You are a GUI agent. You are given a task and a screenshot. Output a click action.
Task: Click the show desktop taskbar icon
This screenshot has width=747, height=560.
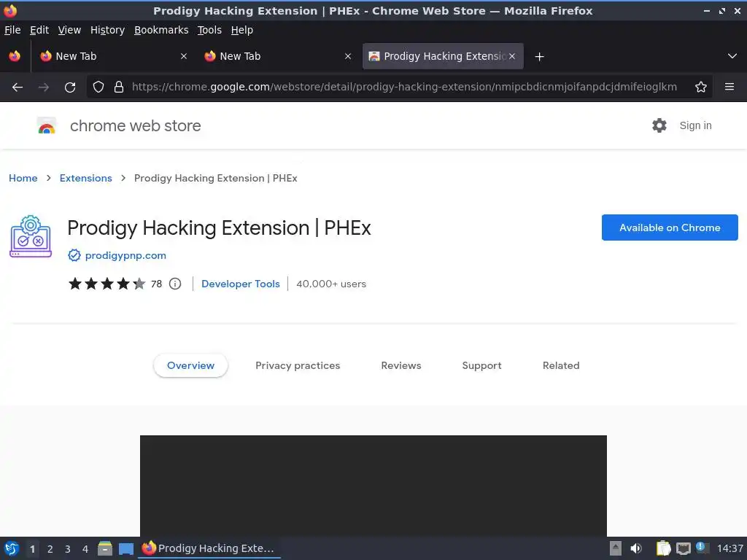[x=125, y=548]
